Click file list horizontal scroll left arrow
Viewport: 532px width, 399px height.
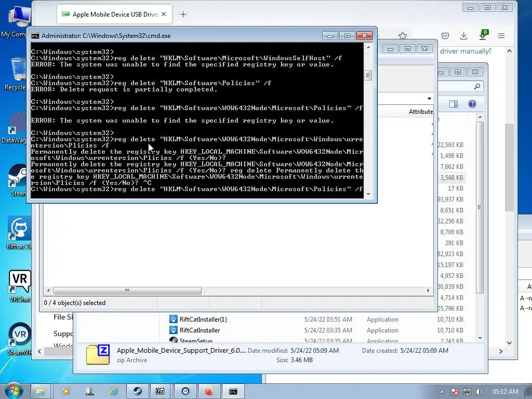(48, 290)
